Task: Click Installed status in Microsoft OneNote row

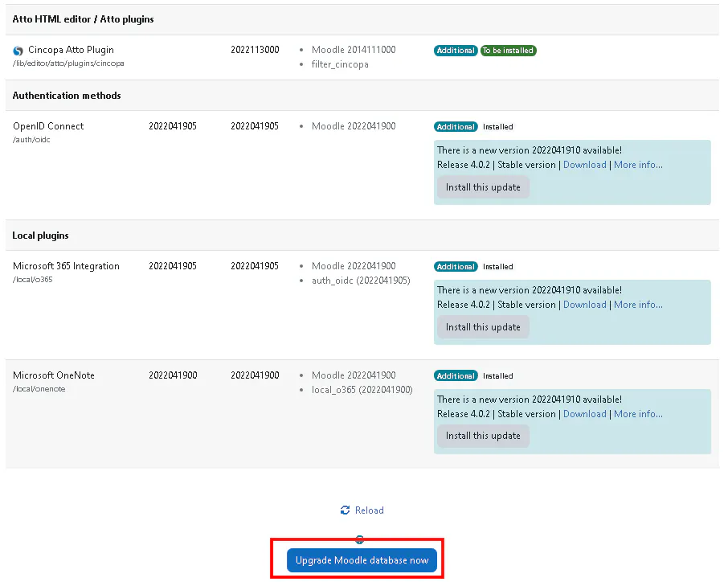Action: pyautogui.click(x=497, y=375)
